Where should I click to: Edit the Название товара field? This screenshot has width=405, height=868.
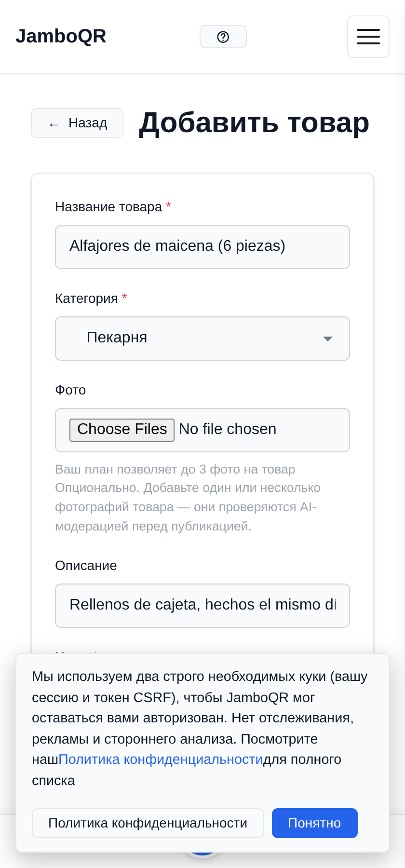(x=202, y=247)
